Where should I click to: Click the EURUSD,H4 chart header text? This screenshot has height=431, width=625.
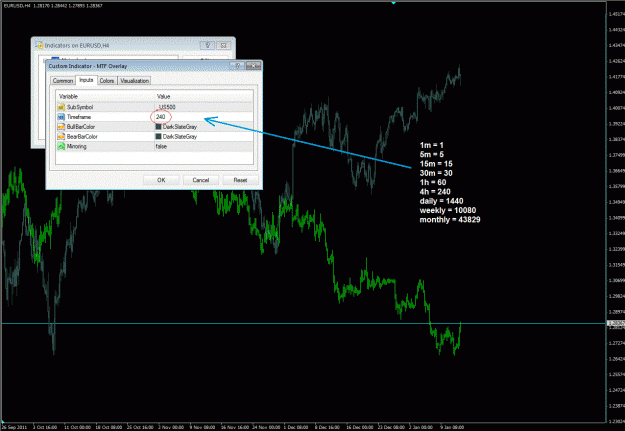tap(53, 6)
